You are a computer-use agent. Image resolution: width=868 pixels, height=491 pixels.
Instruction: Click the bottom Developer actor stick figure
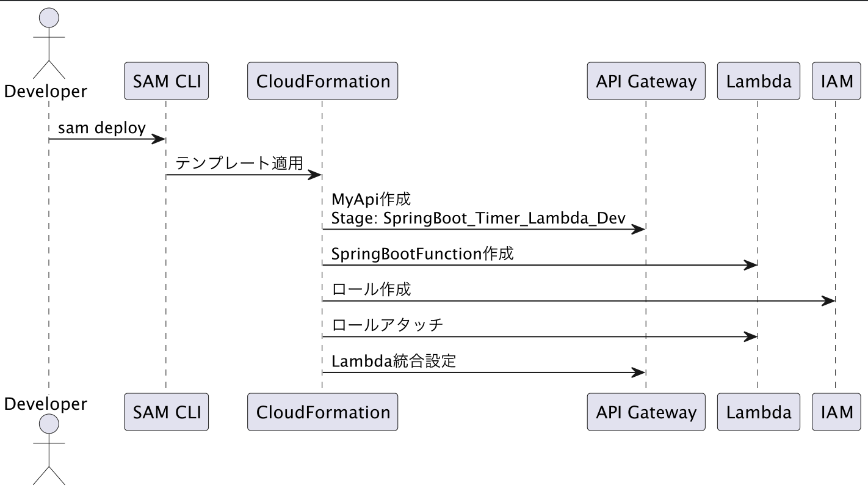pyautogui.click(x=48, y=451)
